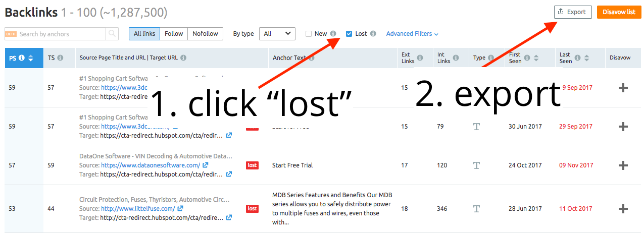Click the info icon next to Lost
The height and width of the screenshot is (233, 644).
tap(373, 34)
